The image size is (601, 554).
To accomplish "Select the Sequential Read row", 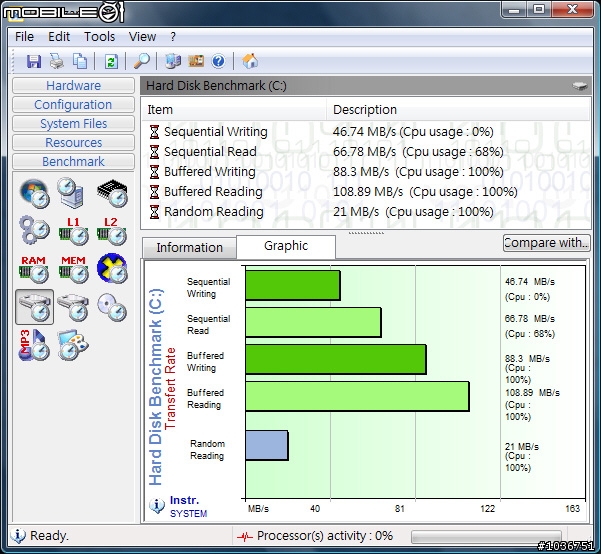I will click(366, 152).
